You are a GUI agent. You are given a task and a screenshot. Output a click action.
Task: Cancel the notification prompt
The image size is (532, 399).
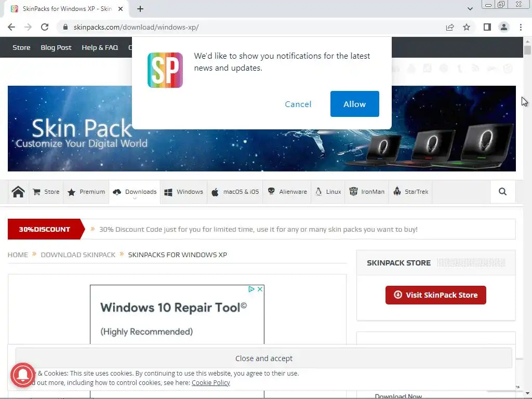298,104
